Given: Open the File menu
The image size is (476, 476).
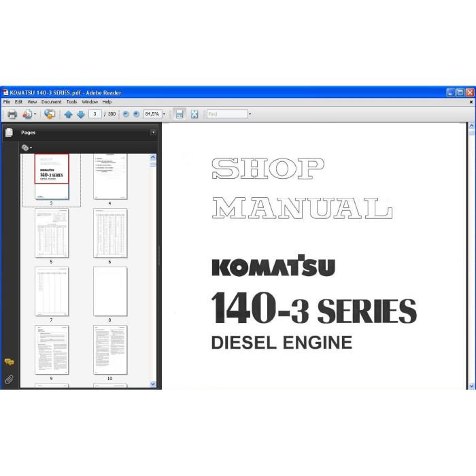Looking at the screenshot, I should (x=7, y=102).
